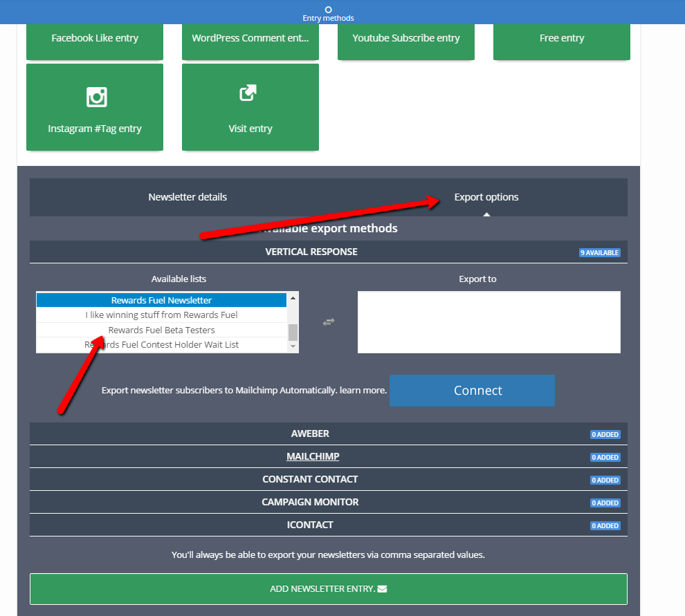Expand the Mailchimp export section

(329, 456)
